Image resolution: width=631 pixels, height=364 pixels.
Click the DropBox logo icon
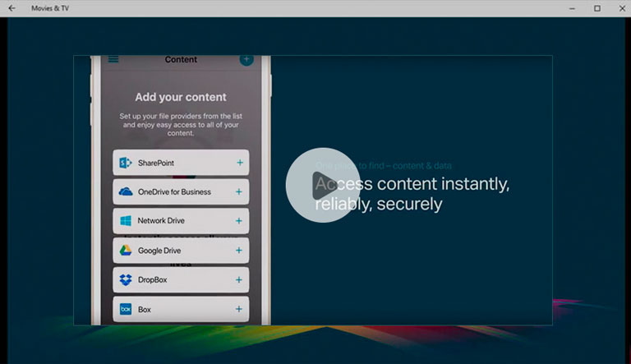point(126,280)
